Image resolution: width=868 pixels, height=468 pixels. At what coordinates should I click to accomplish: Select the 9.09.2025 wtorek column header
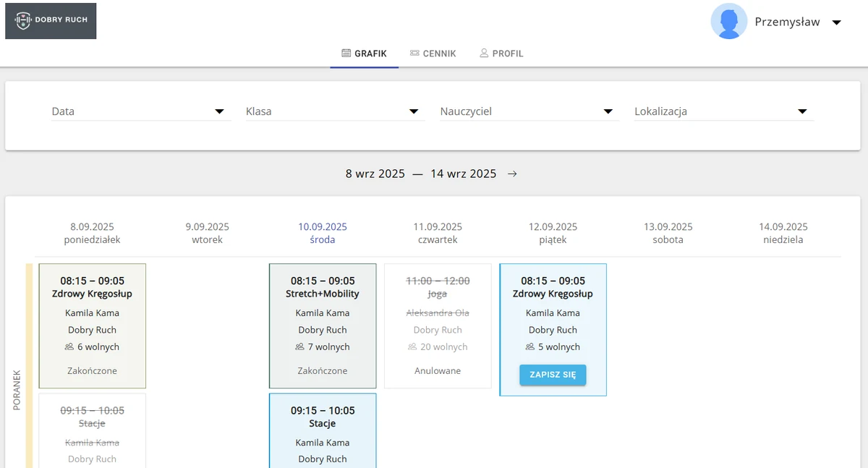tap(207, 233)
